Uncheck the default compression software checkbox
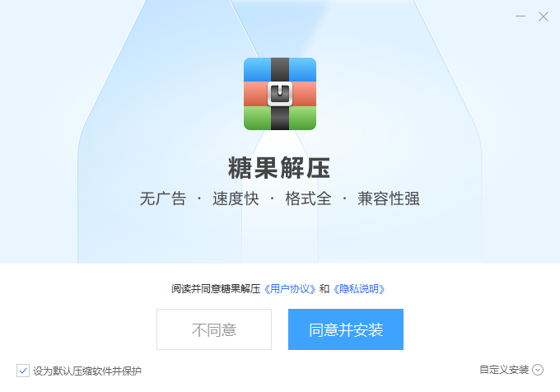The height and width of the screenshot is (392, 560). pos(23,371)
